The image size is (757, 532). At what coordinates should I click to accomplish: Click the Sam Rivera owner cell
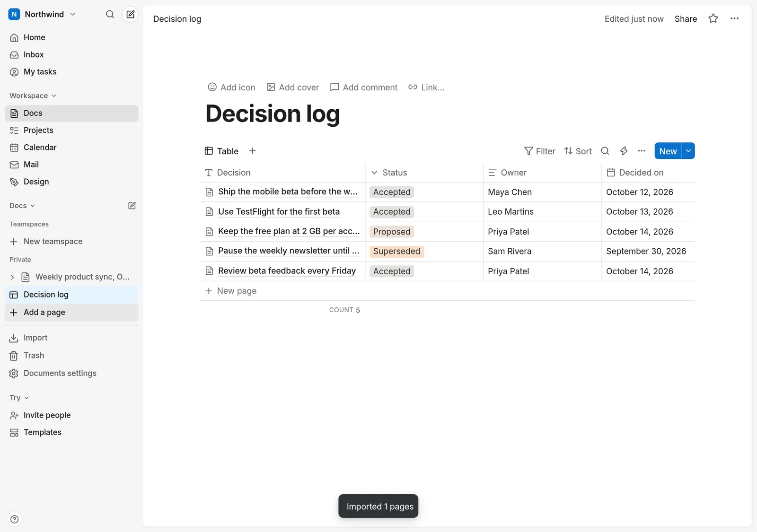(x=542, y=252)
